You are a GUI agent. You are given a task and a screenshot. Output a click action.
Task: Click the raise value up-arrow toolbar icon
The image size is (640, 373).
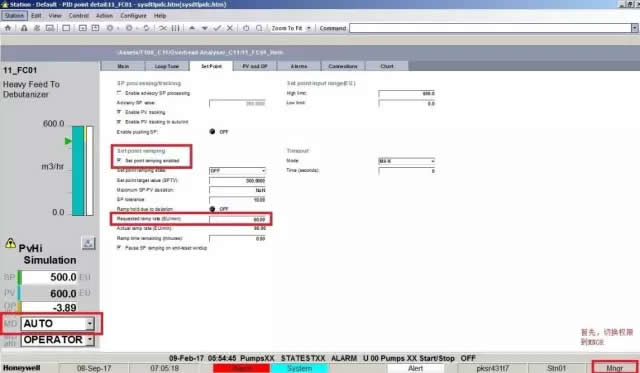point(192,28)
